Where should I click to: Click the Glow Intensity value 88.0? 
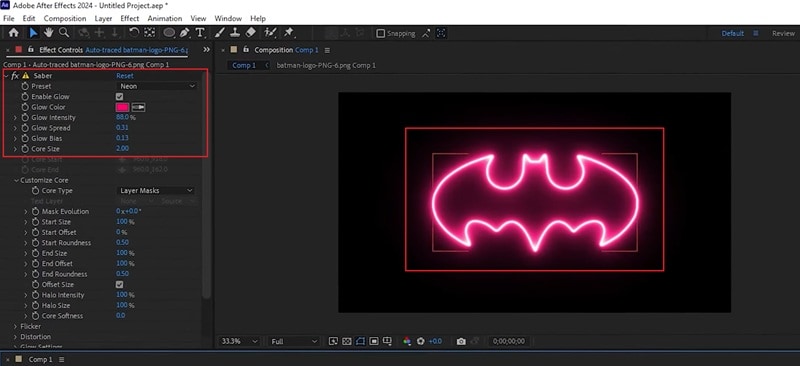coord(122,117)
